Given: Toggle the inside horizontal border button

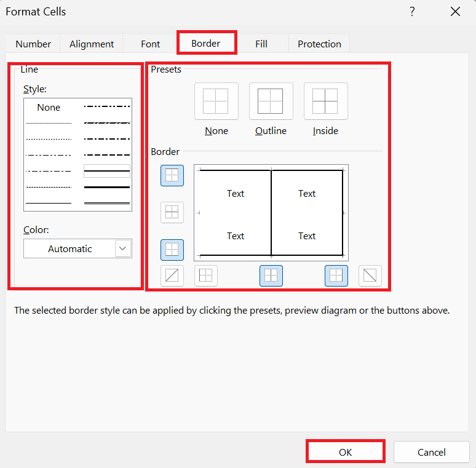Looking at the screenshot, I should (x=172, y=212).
